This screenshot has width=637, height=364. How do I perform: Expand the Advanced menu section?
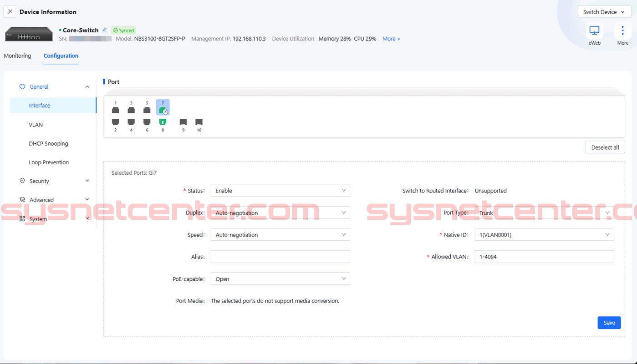53,200
